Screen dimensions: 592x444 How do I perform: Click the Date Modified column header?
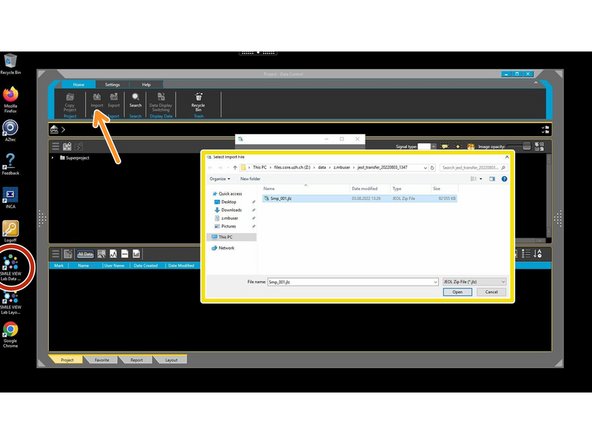coord(181,266)
